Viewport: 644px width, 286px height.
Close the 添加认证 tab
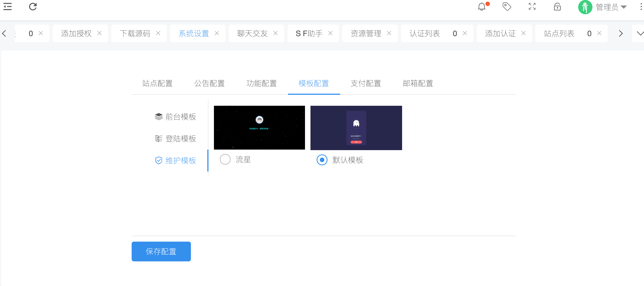click(524, 33)
